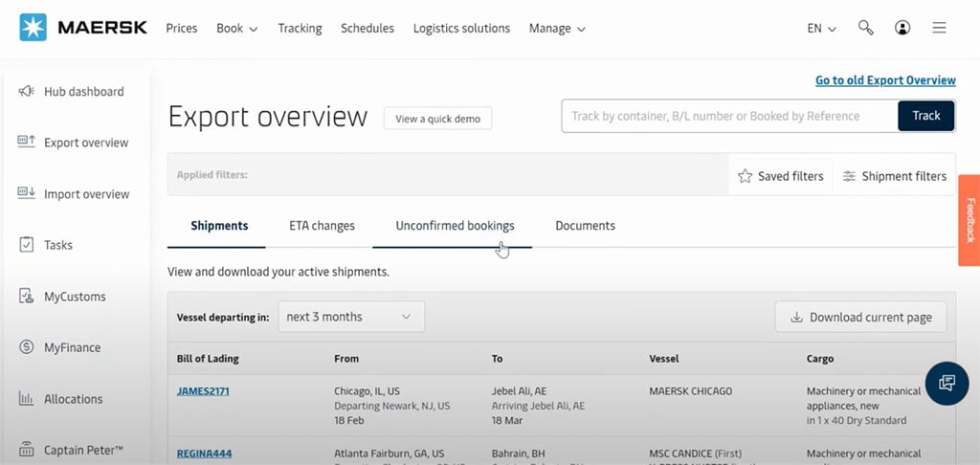Open the hamburger menu icon

pyautogui.click(x=940, y=28)
